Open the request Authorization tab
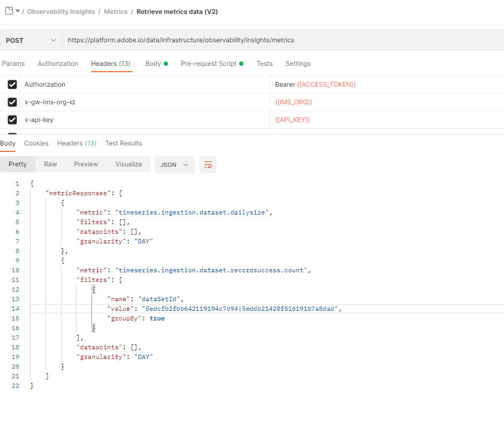This screenshot has height=436, width=504. pos(58,64)
